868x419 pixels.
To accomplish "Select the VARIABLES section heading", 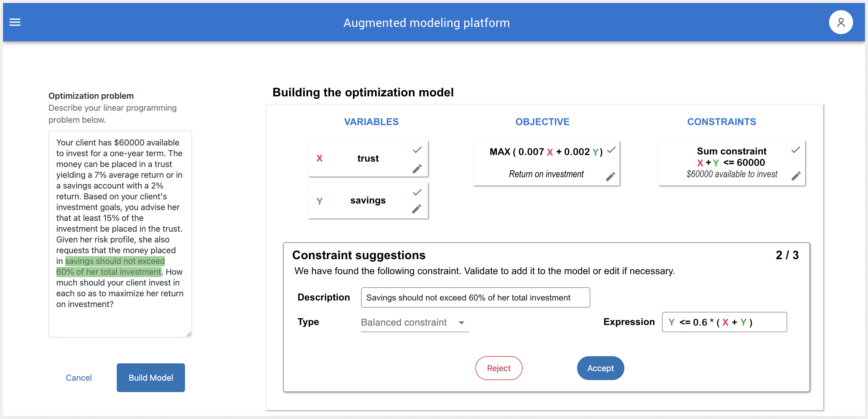I will 371,122.
